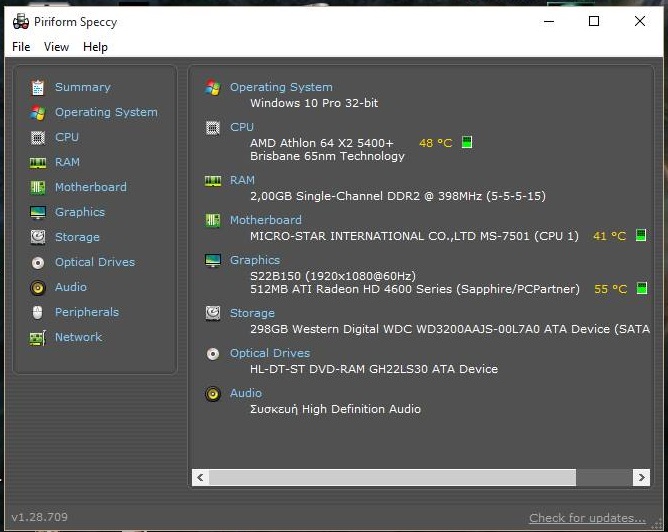Click the S22B150 (1920x1080@60Hz) monitor text

[x=333, y=276]
